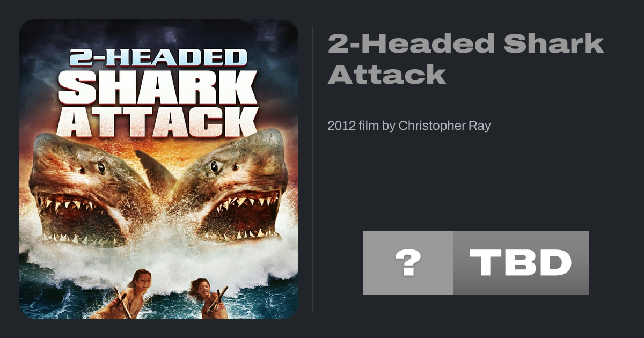Click the question mark score icon

(408, 263)
